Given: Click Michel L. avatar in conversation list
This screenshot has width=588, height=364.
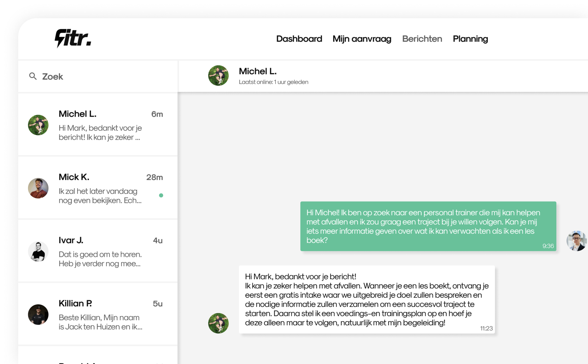Looking at the screenshot, I should coord(38,125).
